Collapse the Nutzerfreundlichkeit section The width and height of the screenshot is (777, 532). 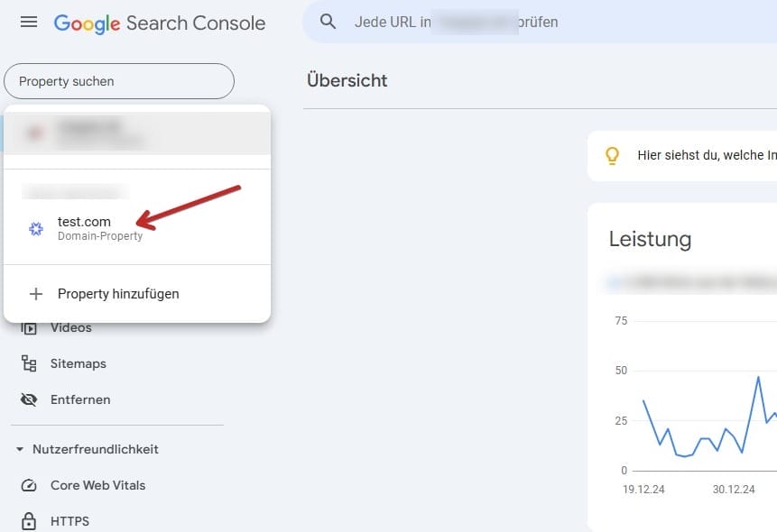(x=20, y=449)
